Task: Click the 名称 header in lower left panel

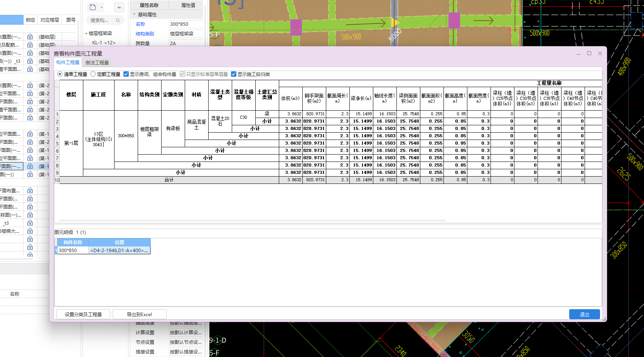Action: (x=15, y=294)
